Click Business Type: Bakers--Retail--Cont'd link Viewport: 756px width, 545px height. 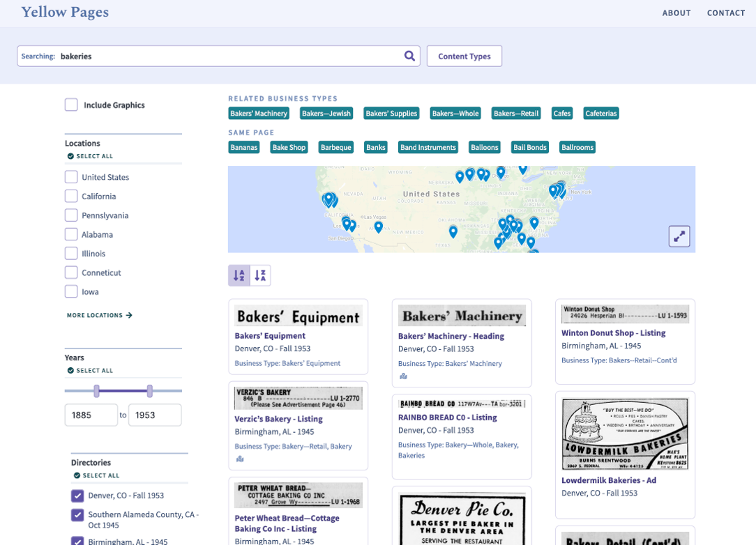pyautogui.click(x=619, y=360)
